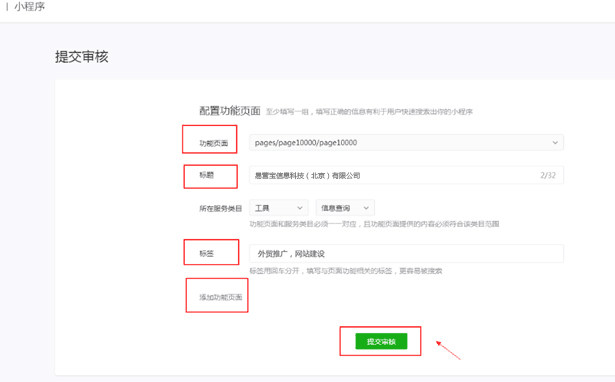This screenshot has width=615, height=382.
Task: Open the 信息查询 sub-category dropdown
Action: click(345, 208)
